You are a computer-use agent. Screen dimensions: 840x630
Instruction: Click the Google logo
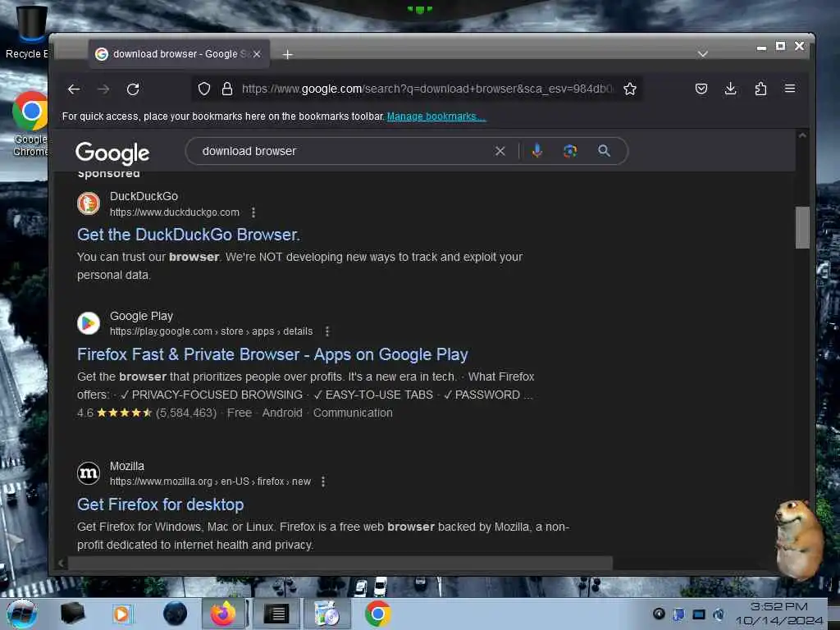tap(112, 153)
